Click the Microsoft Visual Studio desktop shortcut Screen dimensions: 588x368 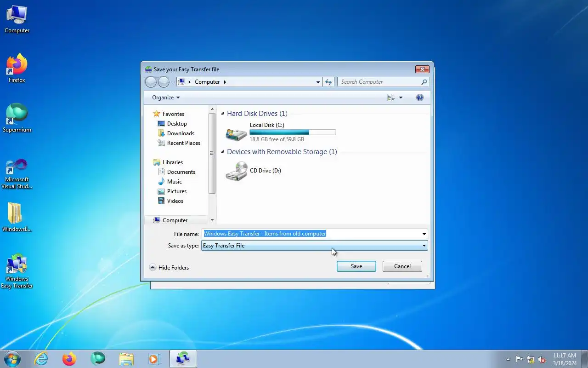(x=17, y=173)
